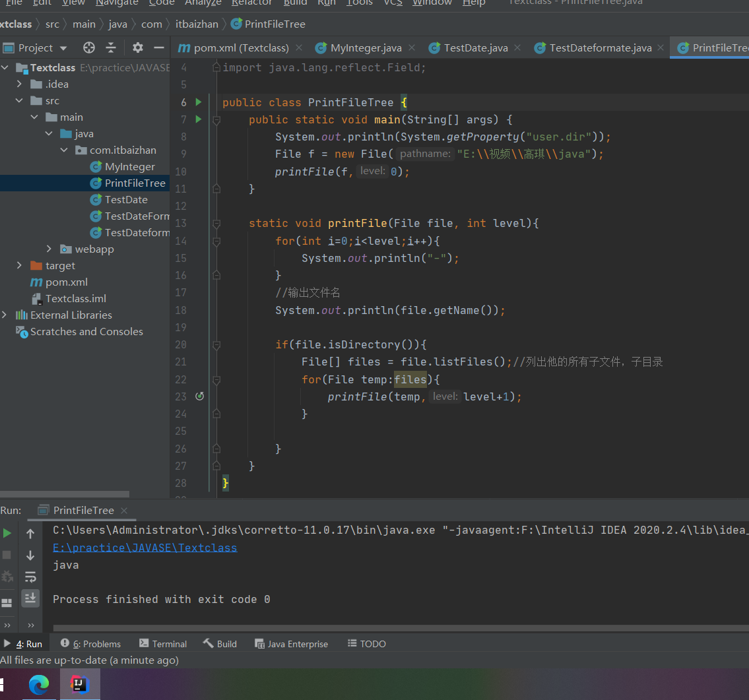Open Project panel settings gear
The width and height of the screenshot is (749, 700).
coord(137,48)
